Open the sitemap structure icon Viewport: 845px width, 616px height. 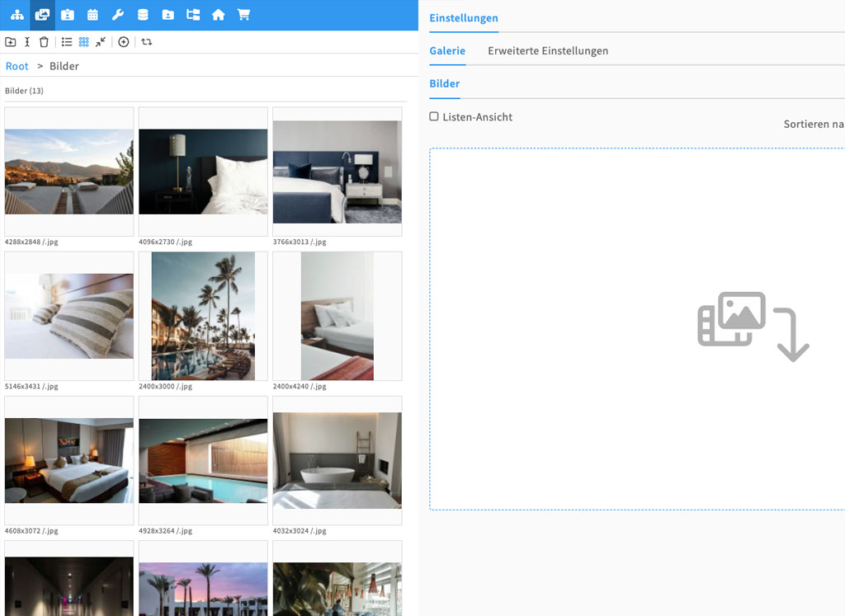pos(17,15)
